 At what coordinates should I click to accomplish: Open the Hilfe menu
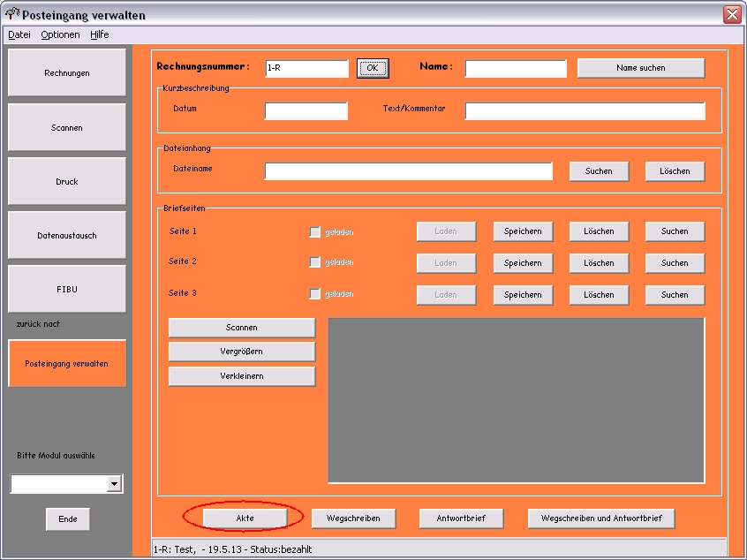pyautogui.click(x=100, y=34)
